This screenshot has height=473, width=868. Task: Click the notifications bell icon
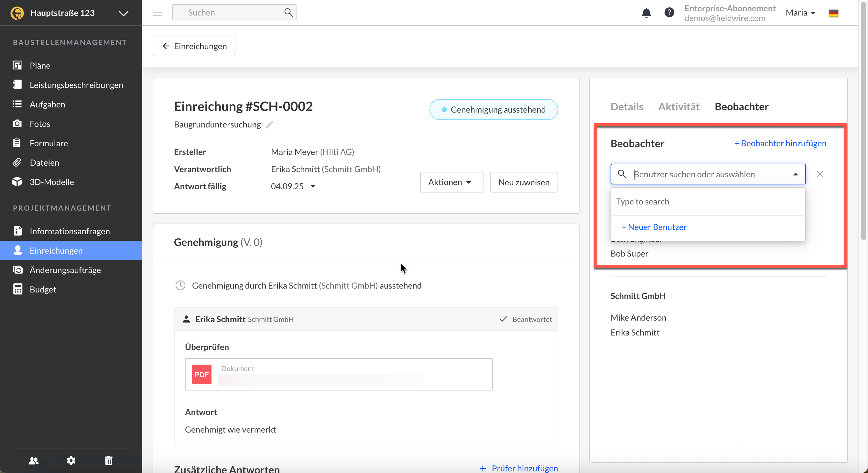tap(646, 13)
